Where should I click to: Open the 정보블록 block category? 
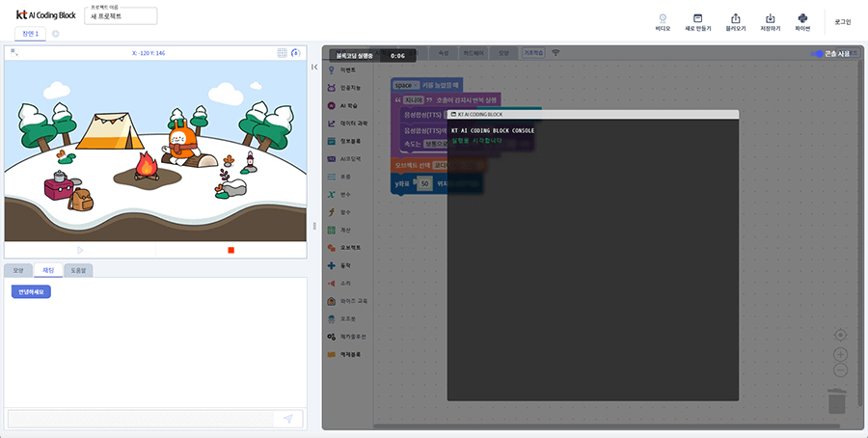[x=343, y=141]
